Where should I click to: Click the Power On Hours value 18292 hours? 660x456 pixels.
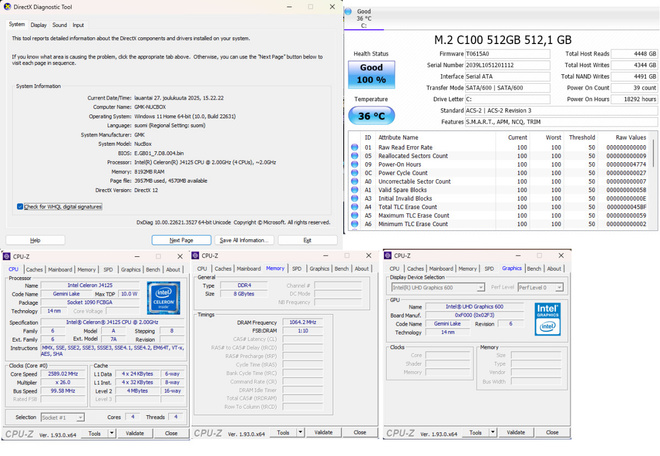point(634,99)
